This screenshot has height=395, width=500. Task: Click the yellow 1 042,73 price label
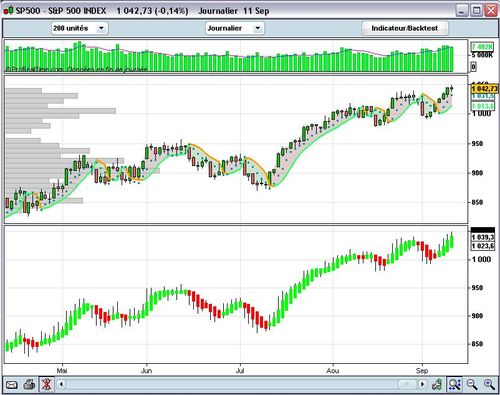click(x=485, y=89)
